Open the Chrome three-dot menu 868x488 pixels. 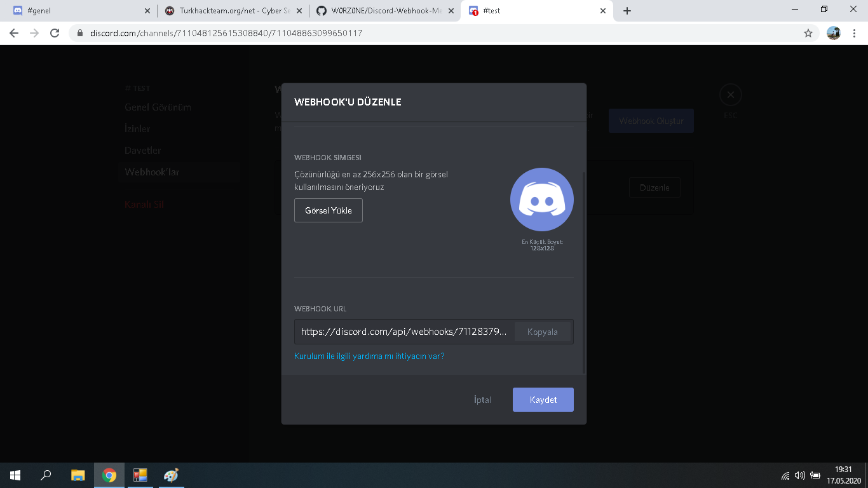coord(855,33)
